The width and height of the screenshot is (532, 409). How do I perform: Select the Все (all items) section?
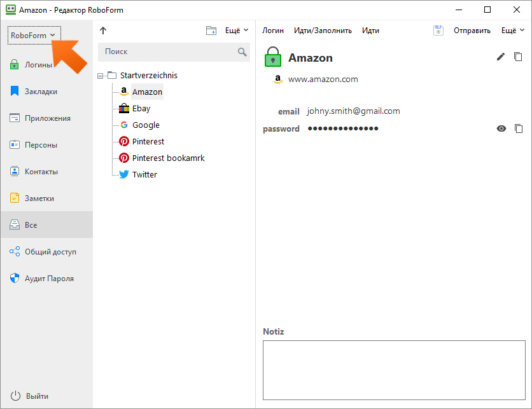(46, 225)
